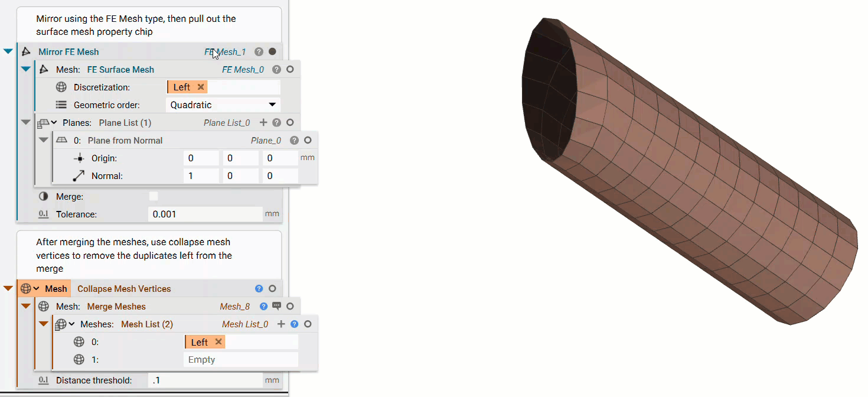Click plus to add a mesh to Mesh List
Screen dimensions: 868x397
[282, 324]
